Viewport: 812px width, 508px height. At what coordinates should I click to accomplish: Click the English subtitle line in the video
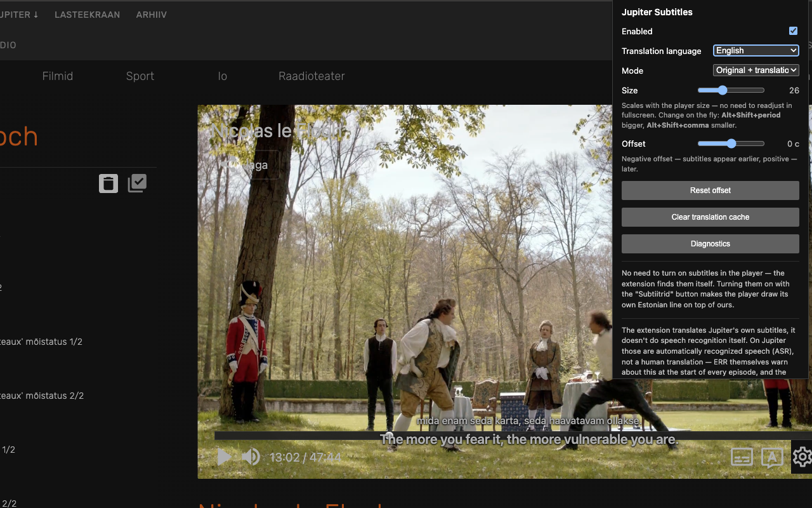tap(529, 439)
